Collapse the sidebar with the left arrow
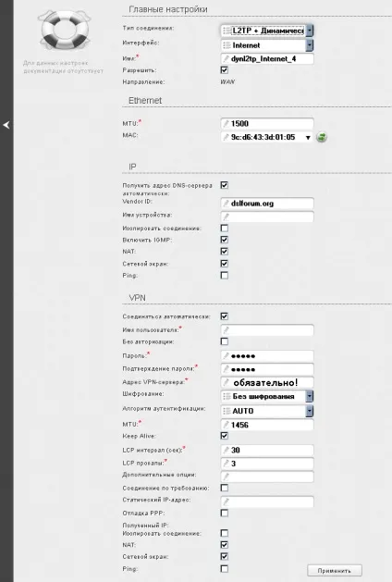The image size is (392, 582). point(6,125)
